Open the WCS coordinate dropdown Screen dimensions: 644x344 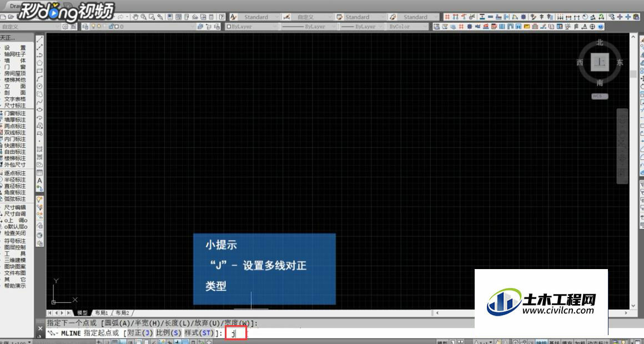click(x=600, y=96)
